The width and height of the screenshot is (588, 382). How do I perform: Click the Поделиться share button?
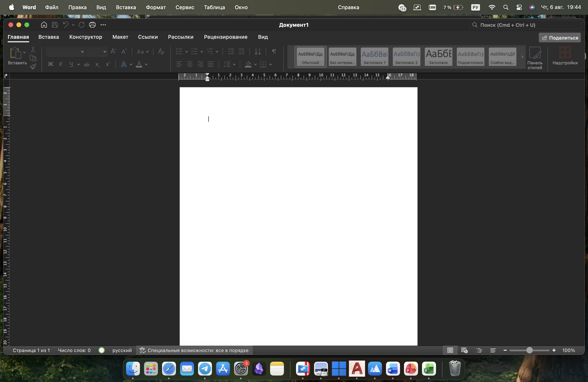[x=560, y=38]
